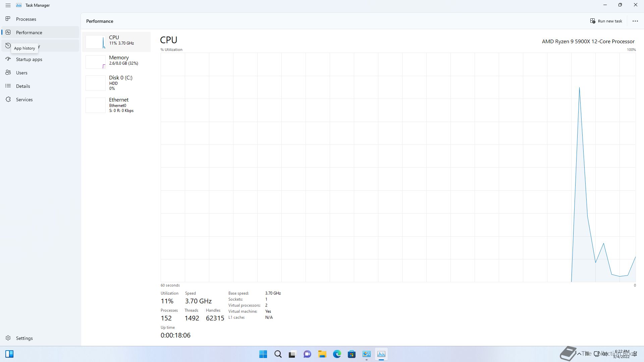Open the three-dot more options menu

635,21
